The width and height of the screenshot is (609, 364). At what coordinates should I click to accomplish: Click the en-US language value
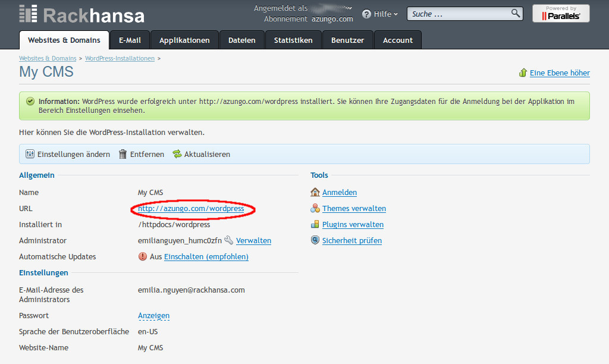[x=148, y=331]
